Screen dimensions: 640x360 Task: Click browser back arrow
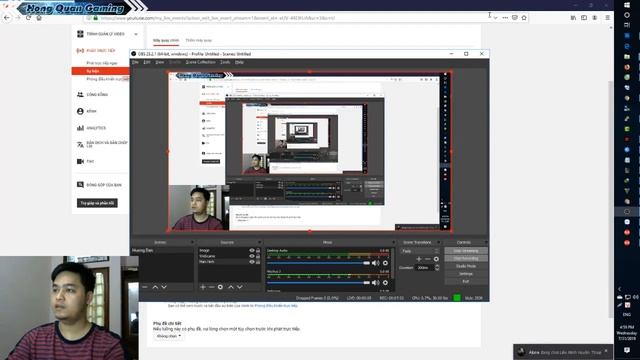coord(7,18)
